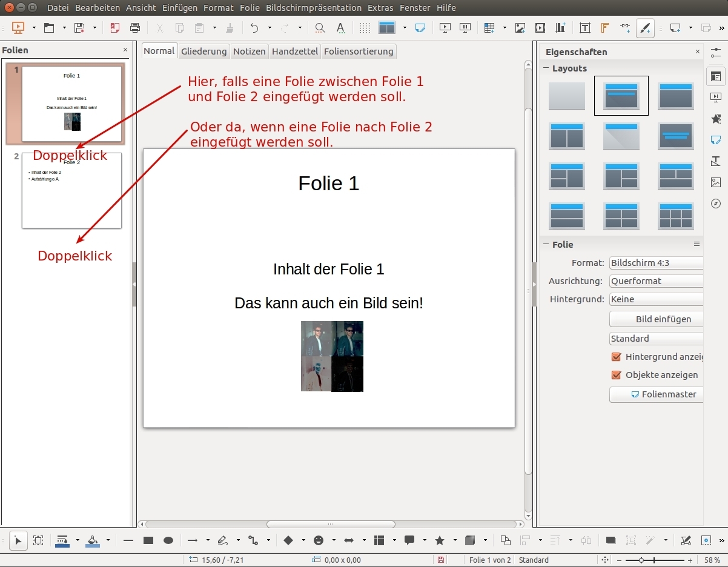This screenshot has width=728, height=567.
Task: Select the arrow selection tool
Action: (18, 540)
